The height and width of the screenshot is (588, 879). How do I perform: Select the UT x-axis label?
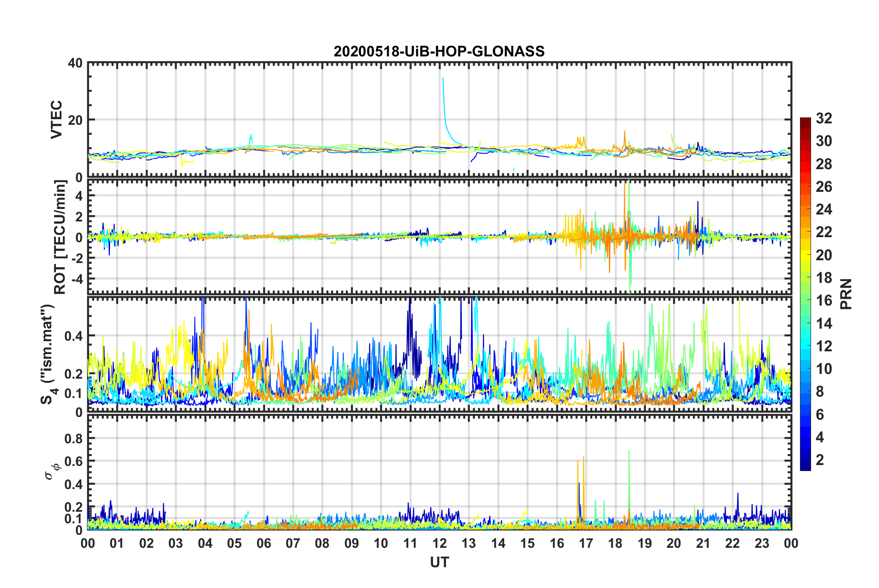[x=439, y=562]
